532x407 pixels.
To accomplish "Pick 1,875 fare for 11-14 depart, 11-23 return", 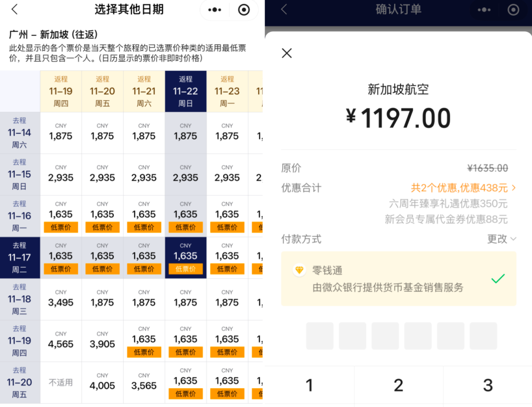I will pos(227,133).
